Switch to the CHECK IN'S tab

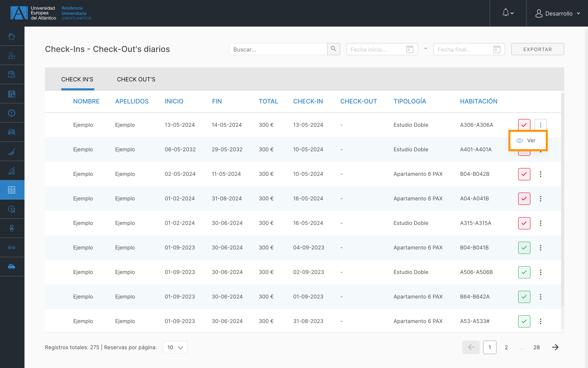(77, 79)
